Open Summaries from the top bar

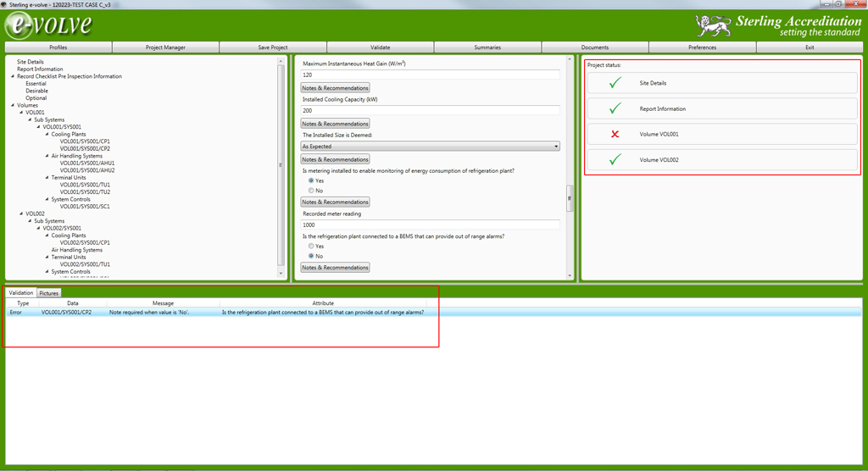pos(487,47)
